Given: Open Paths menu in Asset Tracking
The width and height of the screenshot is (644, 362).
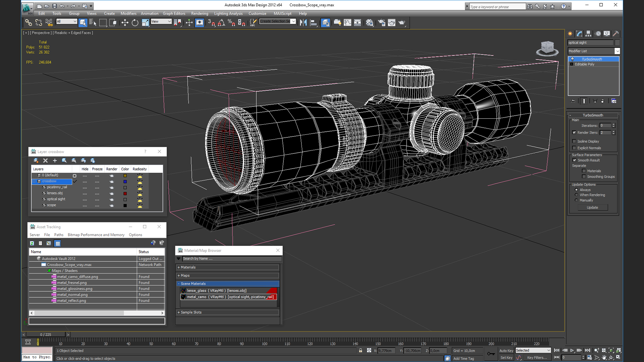Looking at the screenshot, I should 59,235.
